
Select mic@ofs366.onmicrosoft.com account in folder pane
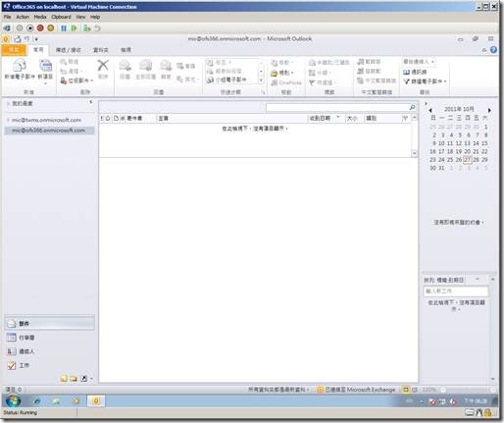(x=48, y=131)
